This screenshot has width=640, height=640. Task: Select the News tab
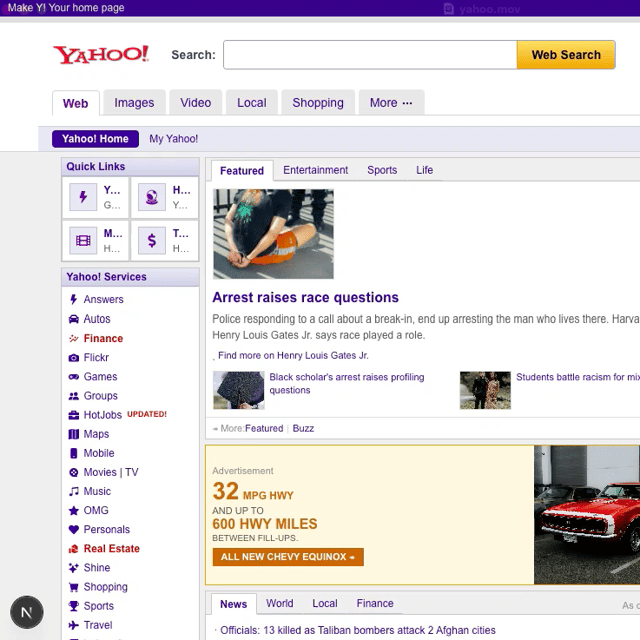coord(233,604)
